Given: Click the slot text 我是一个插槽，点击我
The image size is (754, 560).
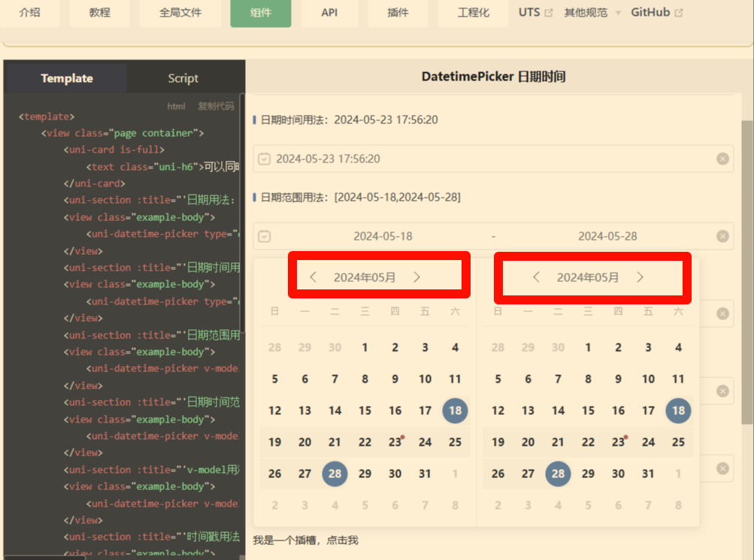Looking at the screenshot, I should click(305, 540).
